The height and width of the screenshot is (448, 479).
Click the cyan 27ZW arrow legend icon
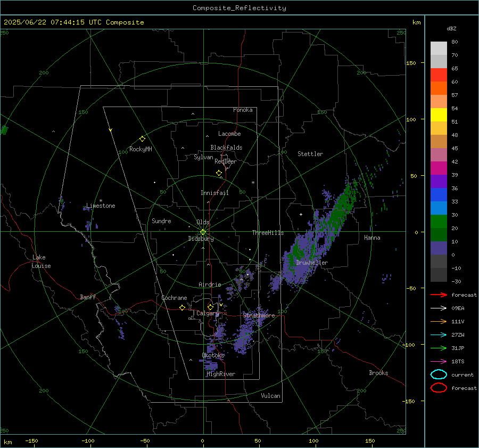(x=439, y=335)
